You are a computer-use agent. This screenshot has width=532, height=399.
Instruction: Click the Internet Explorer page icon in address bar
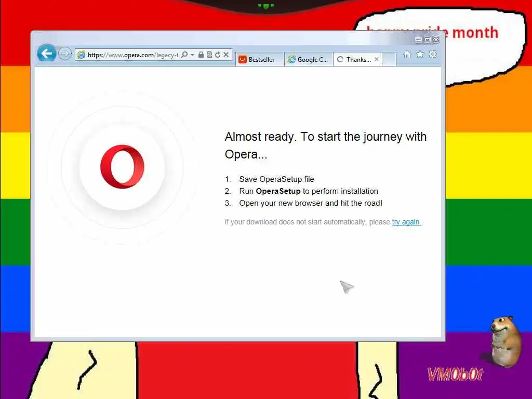coord(81,55)
